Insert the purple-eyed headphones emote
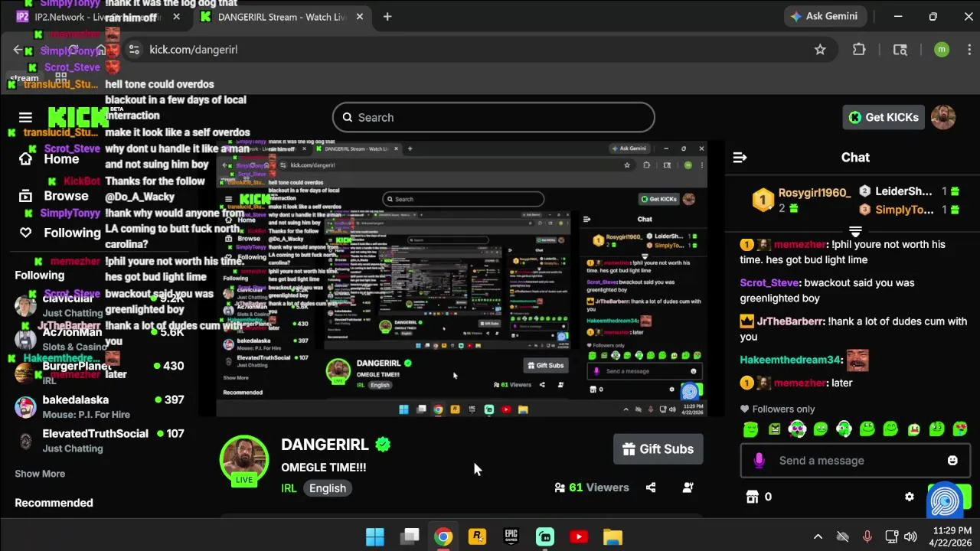 click(x=798, y=429)
